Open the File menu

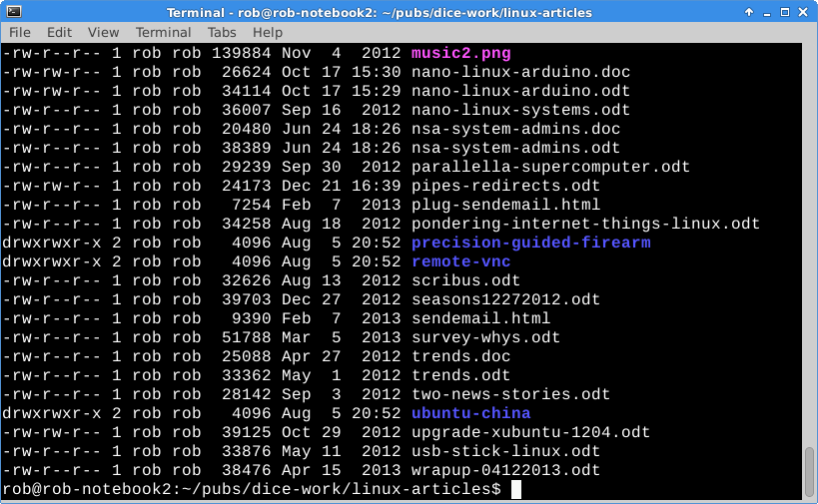coord(20,32)
